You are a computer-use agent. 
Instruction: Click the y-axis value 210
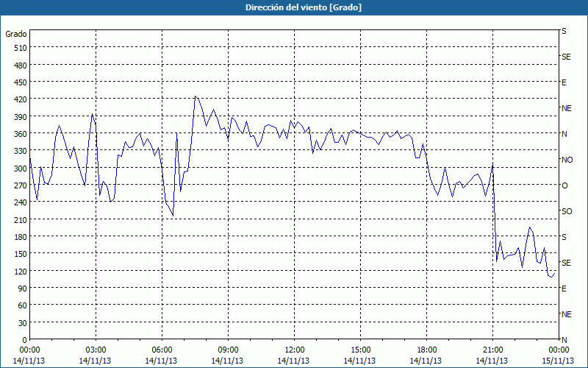coord(21,219)
